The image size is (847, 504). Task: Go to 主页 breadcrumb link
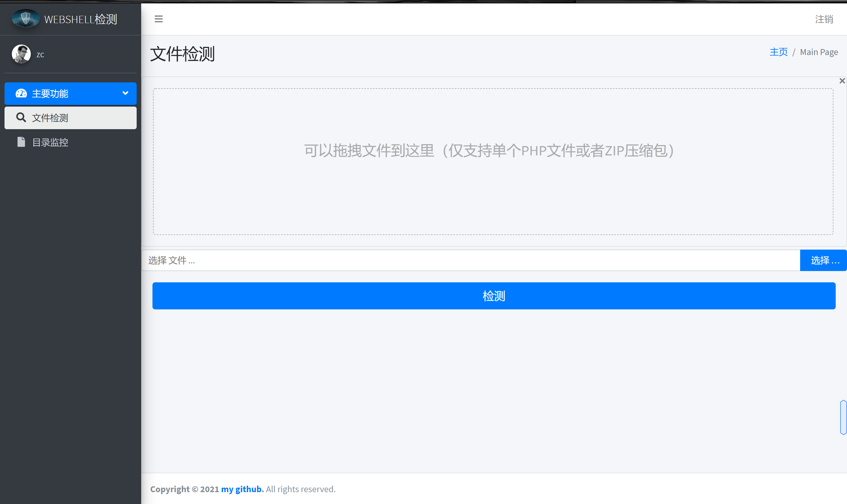[778, 52]
